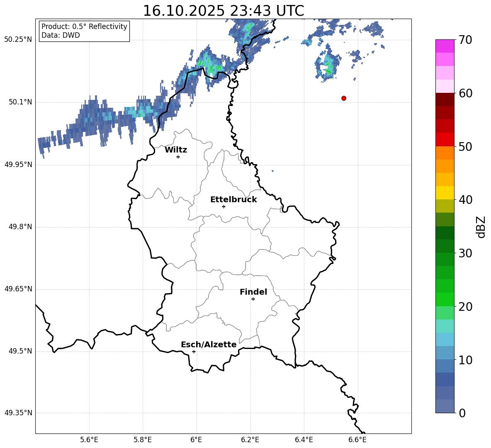Viewport: 491px width, 448px height.
Task: Click the 6.4°E longitude label
Action: 304,440
